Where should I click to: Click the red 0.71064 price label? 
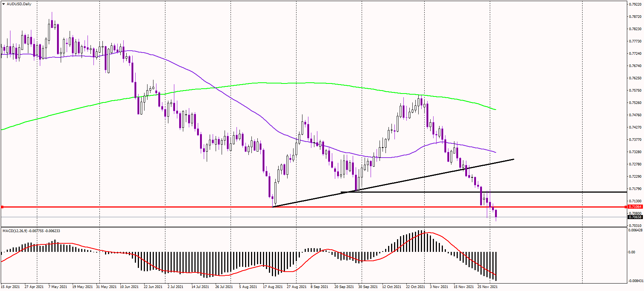point(635,207)
